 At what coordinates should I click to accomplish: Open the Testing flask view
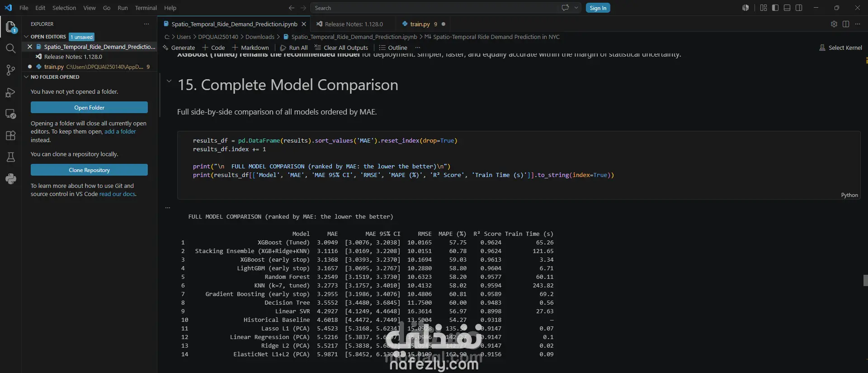coord(11,157)
